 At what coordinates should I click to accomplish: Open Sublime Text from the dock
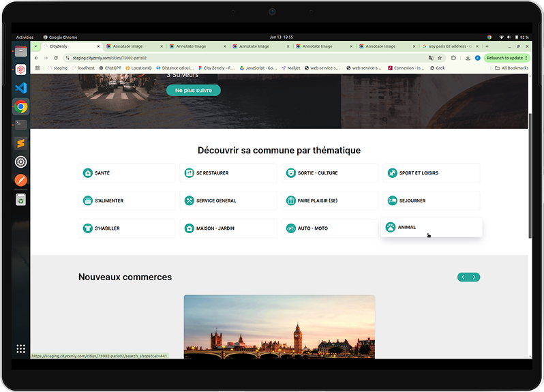click(x=21, y=143)
